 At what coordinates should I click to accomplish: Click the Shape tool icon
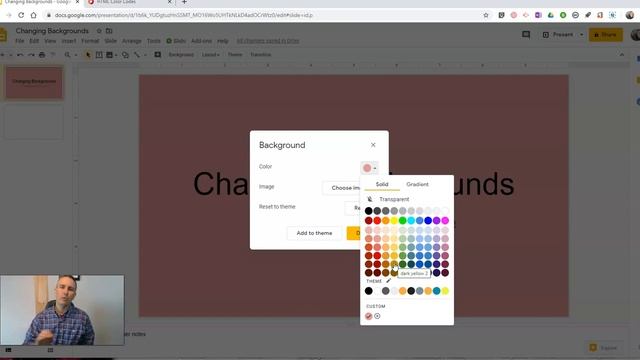click(125, 55)
